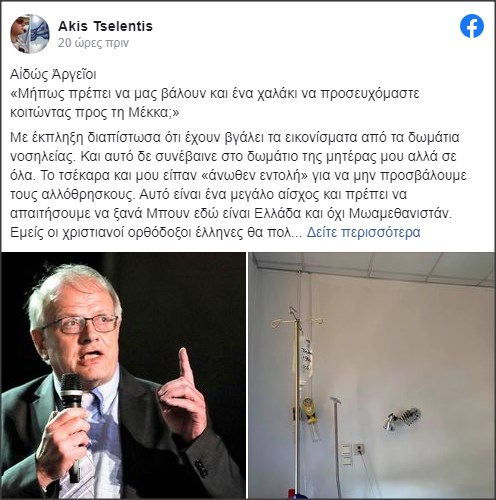Click the wall light switches in hospital photo
Screen dimensions: 496x500
tap(346, 454)
